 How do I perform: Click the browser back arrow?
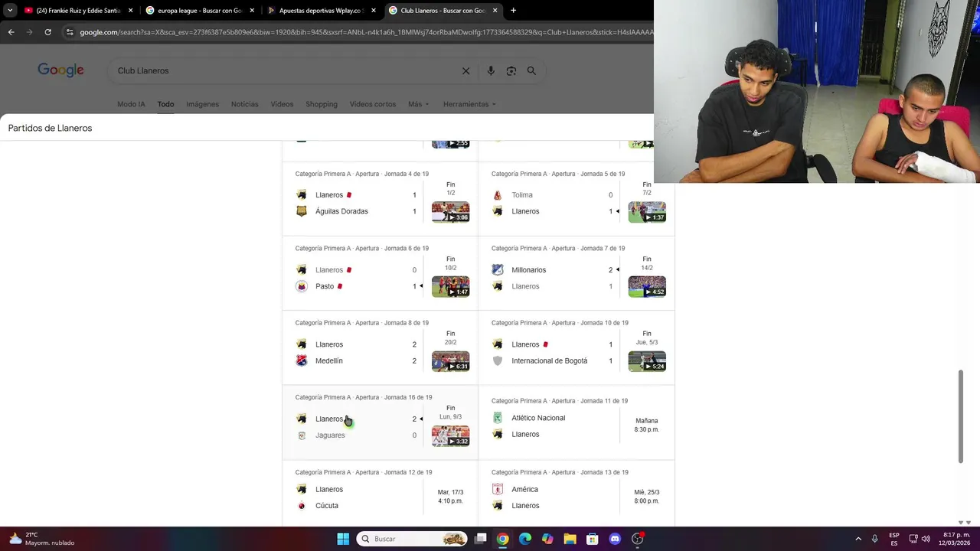click(x=11, y=32)
